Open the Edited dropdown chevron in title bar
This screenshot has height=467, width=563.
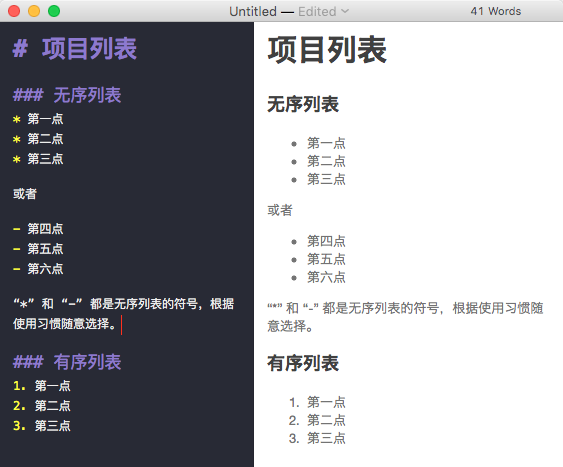click(x=345, y=11)
